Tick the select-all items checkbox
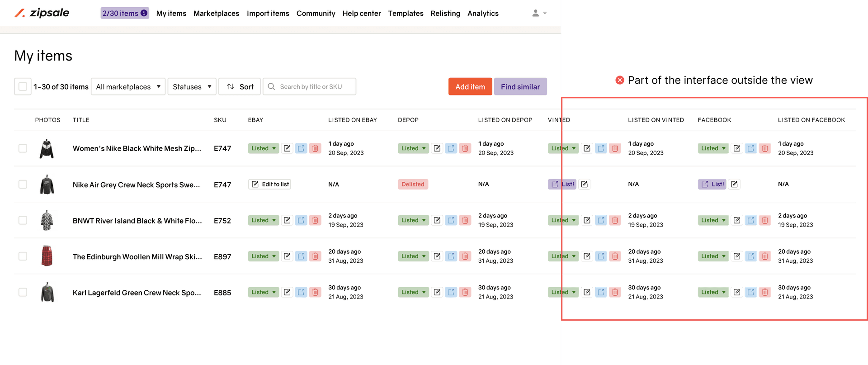The image size is (868, 365). pos(23,86)
